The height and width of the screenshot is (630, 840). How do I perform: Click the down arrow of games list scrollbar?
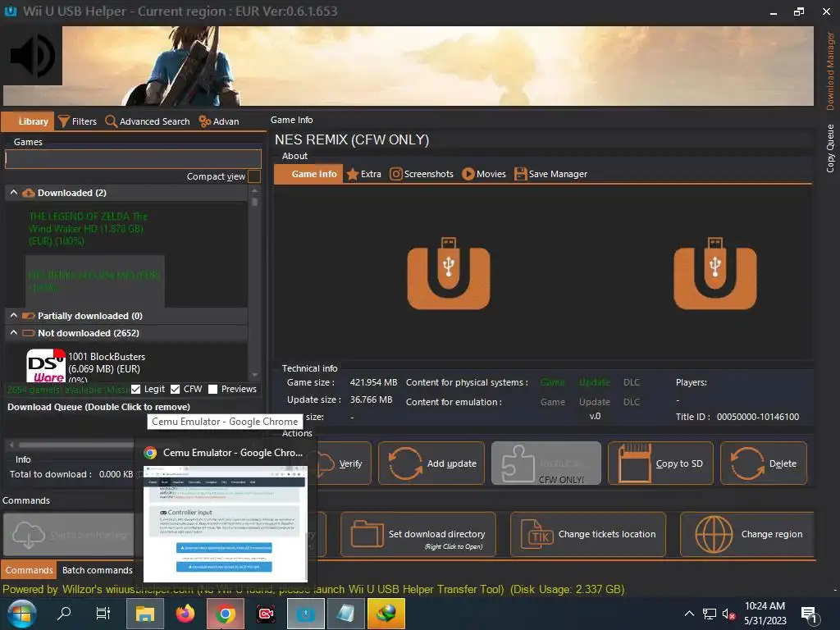(x=255, y=375)
